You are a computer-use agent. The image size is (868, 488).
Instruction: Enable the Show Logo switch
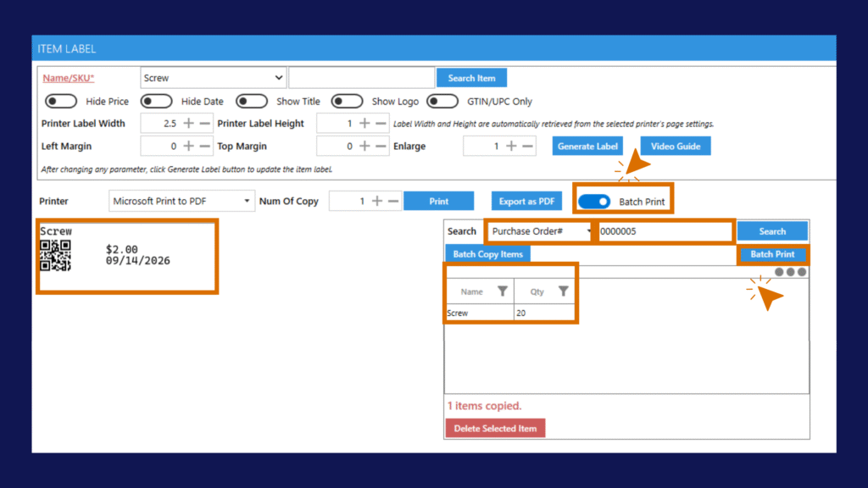pyautogui.click(x=347, y=102)
